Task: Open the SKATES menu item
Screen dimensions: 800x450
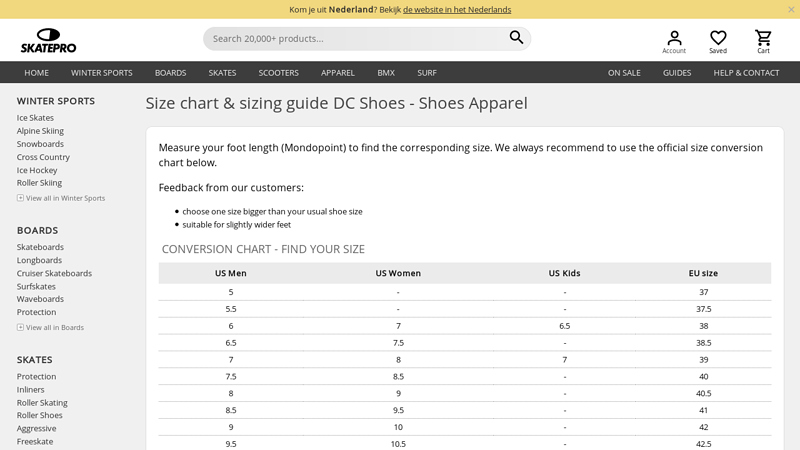Action: (x=222, y=72)
